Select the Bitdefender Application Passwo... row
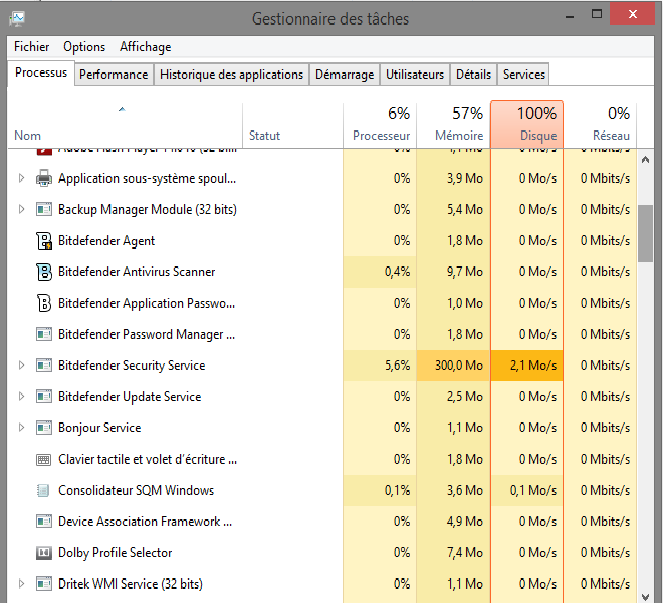663x603 pixels. pyautogui.click(x=322, y=303)
